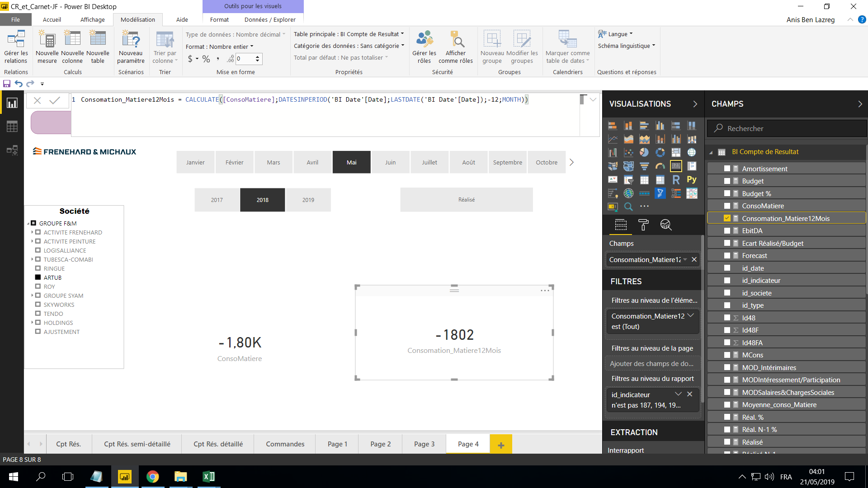Viewport: 868px width, 488px height.
Task: Click Nouvelle mesure in ribbon
Action: point(47,47)
